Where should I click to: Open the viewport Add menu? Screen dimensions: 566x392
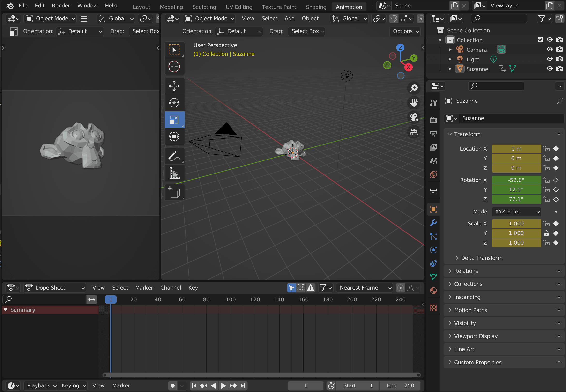coord(290,18)
